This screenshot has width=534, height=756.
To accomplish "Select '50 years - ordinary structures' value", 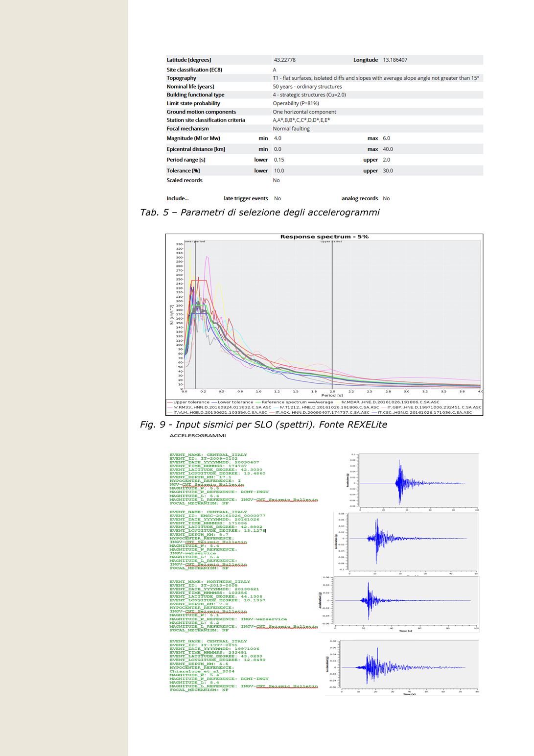I will 307,87.
